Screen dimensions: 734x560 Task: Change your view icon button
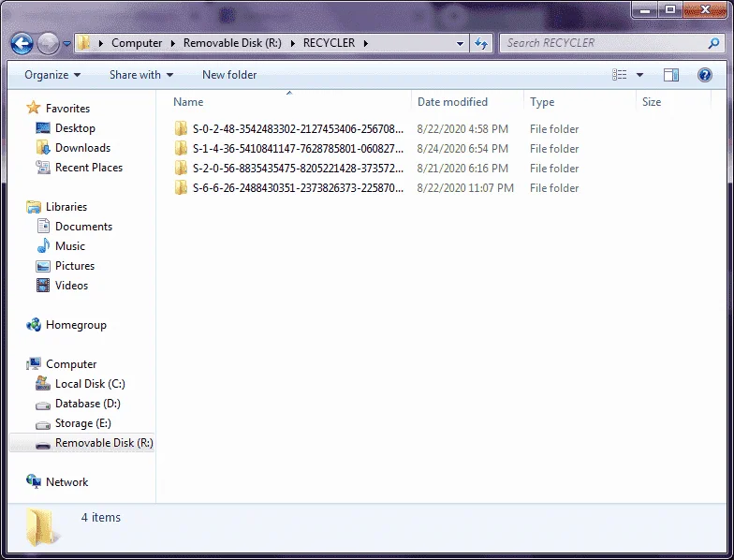[620, 75]
